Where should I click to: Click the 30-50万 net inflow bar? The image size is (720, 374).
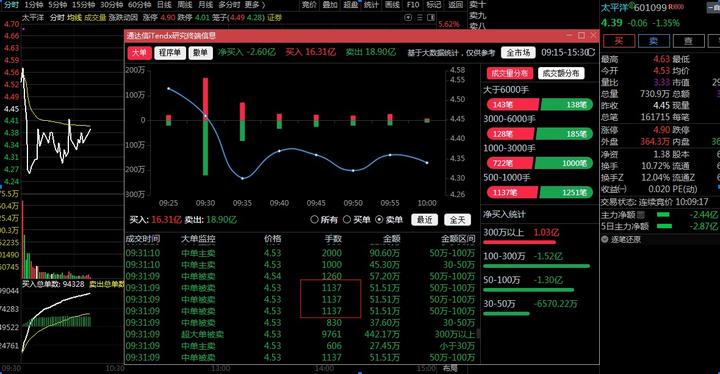pos(506,314)
